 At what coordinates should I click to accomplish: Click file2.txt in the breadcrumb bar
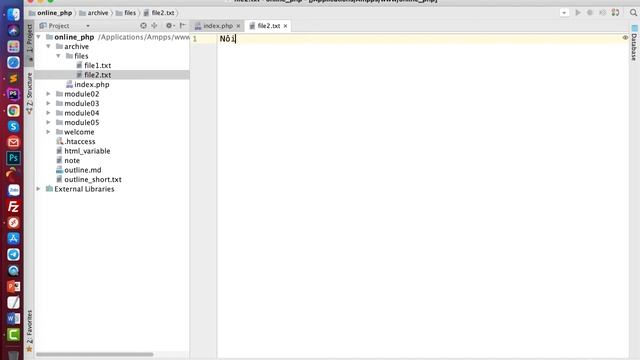tap(159, 13)
